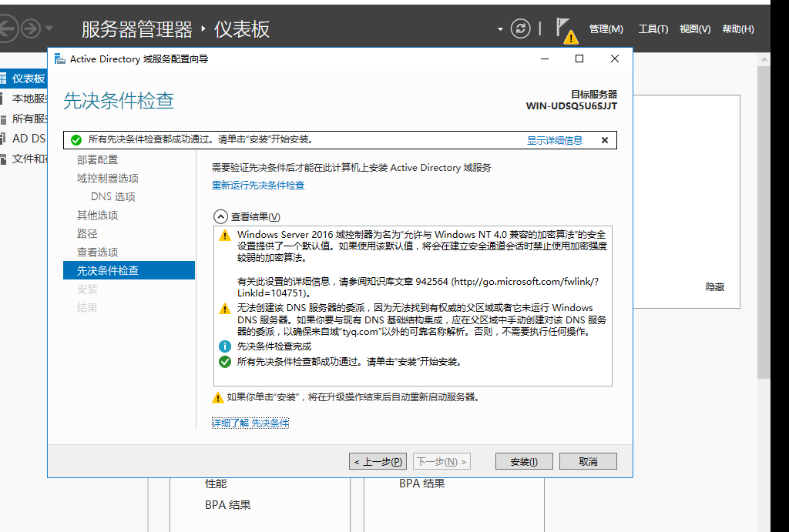Viewport: 789px width, 532px height.
Task: Select 本地服务器 in the sidebar
Action: pos(24,99)
